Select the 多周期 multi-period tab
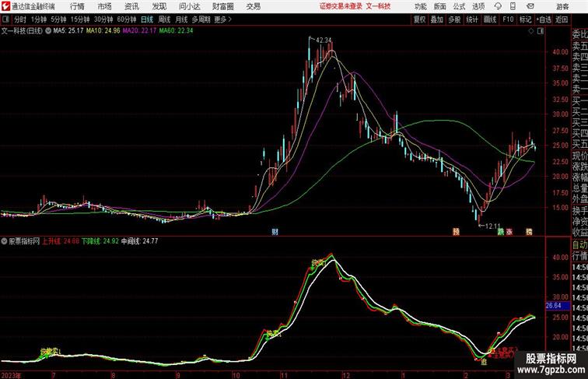Screen dimensions: 588x379 click(x=201, y=19)
